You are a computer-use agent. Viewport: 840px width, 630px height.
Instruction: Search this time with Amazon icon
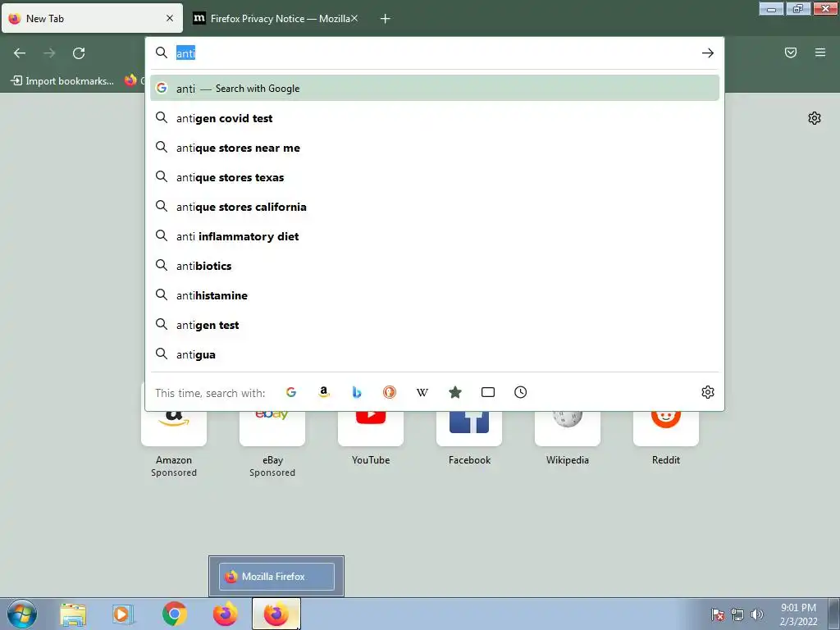pyautogui.click(x=323, y=392)
